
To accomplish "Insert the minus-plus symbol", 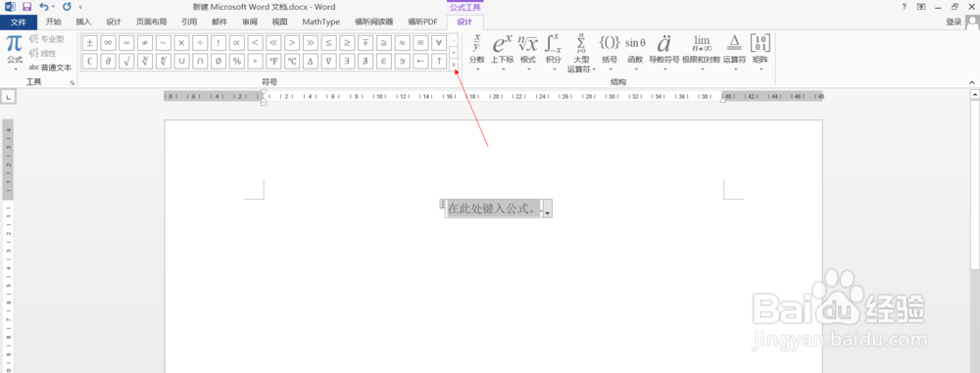I will (x=365, y=42).
